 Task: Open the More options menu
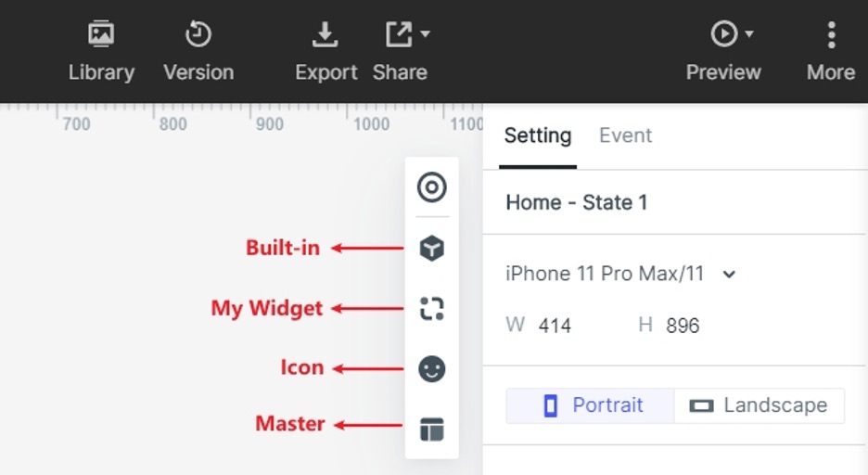[830, 51]
